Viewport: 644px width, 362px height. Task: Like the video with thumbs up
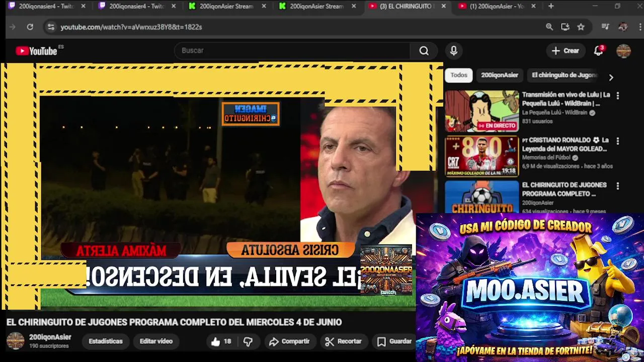(x=221, y=341)
